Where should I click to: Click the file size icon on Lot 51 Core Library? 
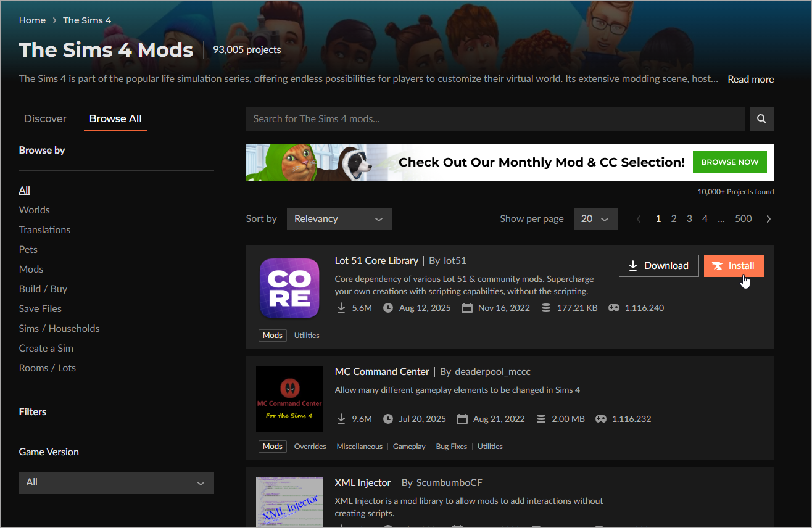(x=546, y=308)
